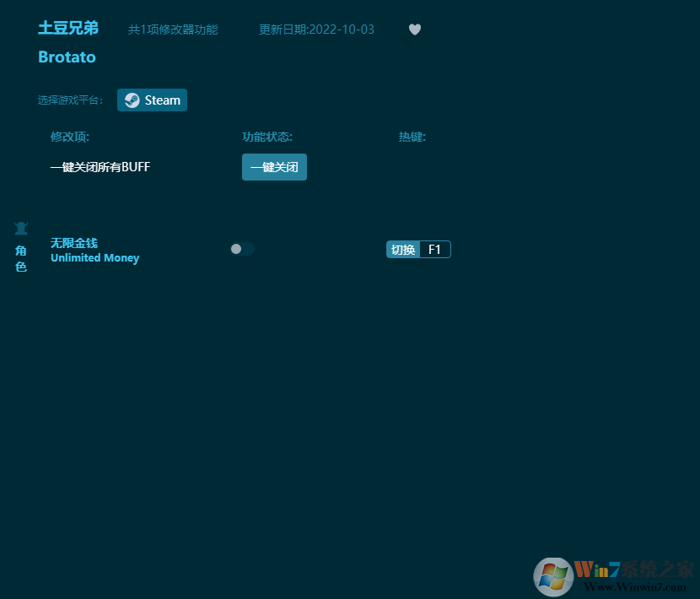Image resolution: width=700 pixels, height=599 pixels.
Task: Click the Windows logo in Win7系统之家 watermark
Action: 555,577
